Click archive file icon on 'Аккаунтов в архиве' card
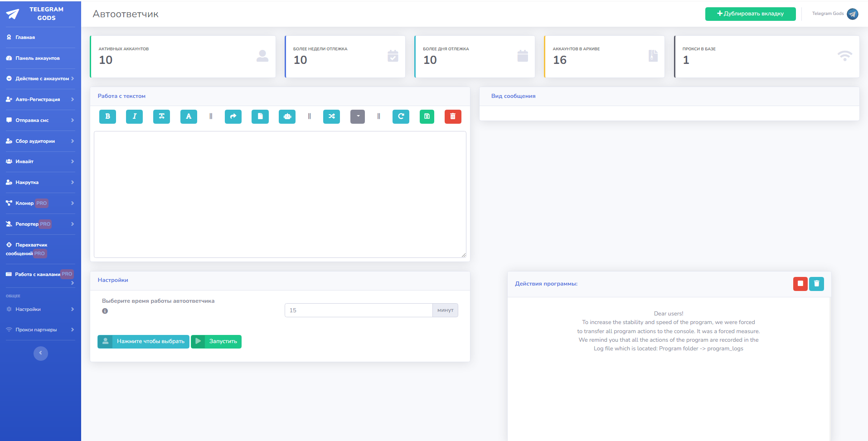 pos(653,56)
